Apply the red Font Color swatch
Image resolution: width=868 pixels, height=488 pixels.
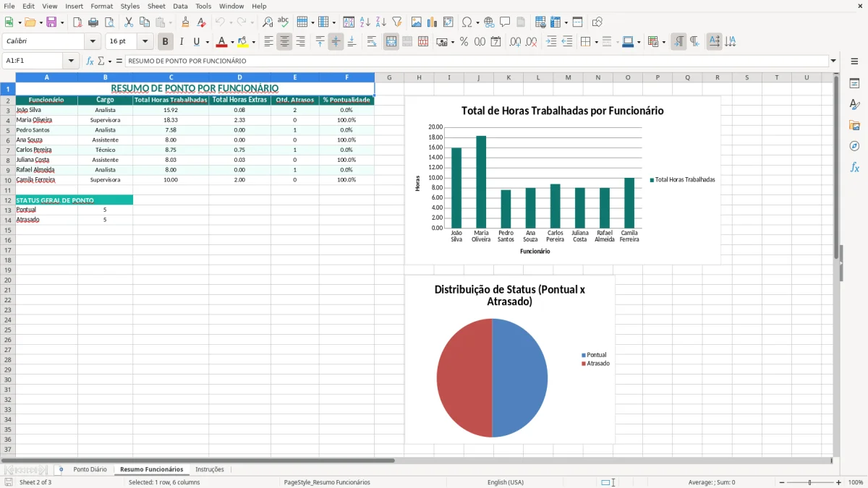[222, 42]
